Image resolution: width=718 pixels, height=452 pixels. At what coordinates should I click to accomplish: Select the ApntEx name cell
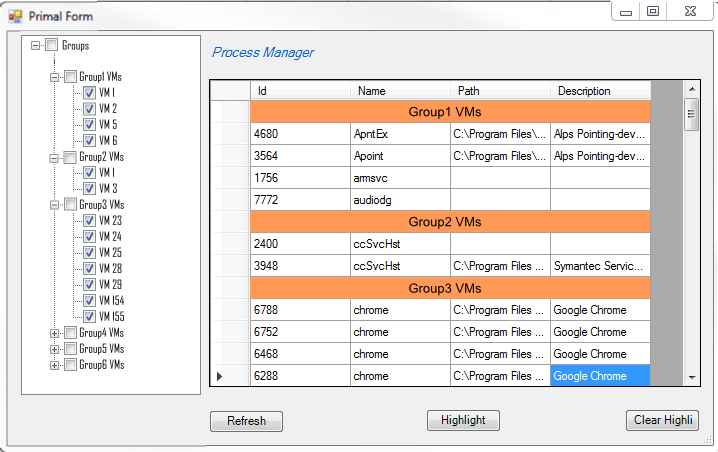(x=399, y=133)
